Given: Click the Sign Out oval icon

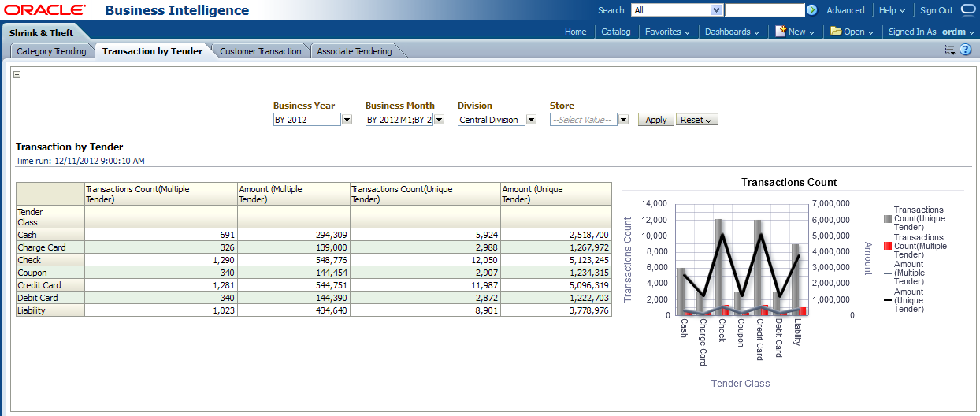Looking at the screenshot, I should click(968, 10).
